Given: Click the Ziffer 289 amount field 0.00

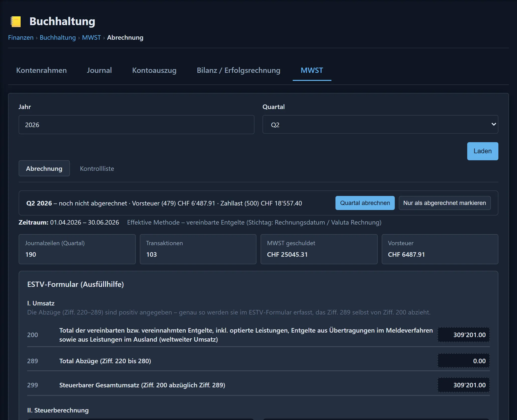Looking at the screenshot, I should tap(463, 361).
